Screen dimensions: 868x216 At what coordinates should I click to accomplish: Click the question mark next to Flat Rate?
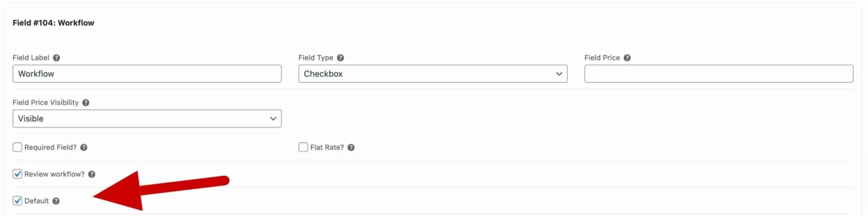point(351,147)
